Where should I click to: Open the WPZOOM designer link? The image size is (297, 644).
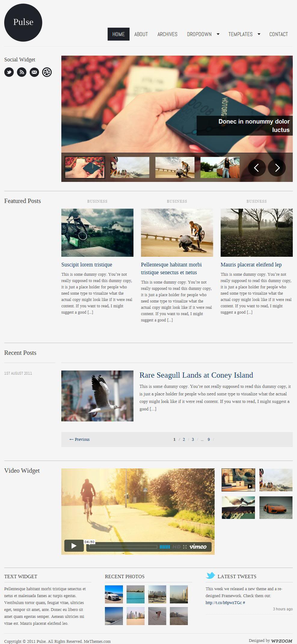[282, 641]
